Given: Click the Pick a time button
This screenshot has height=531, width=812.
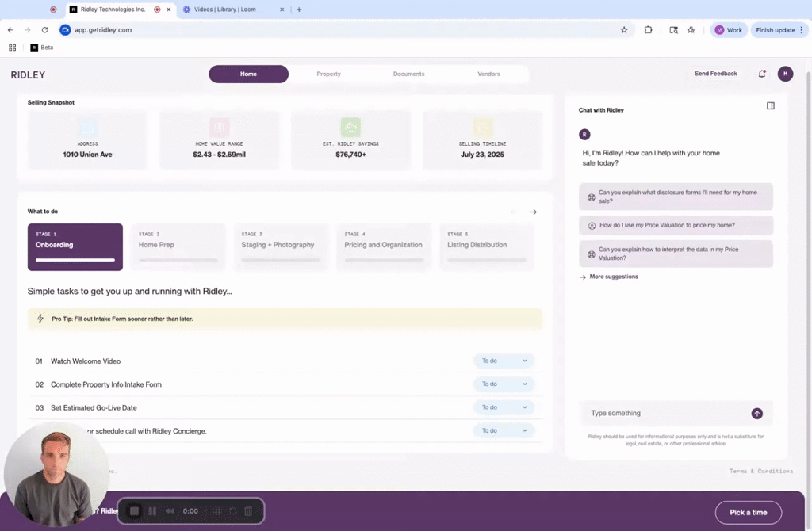Looking at the screenshot, I should (x=749, y=512).
